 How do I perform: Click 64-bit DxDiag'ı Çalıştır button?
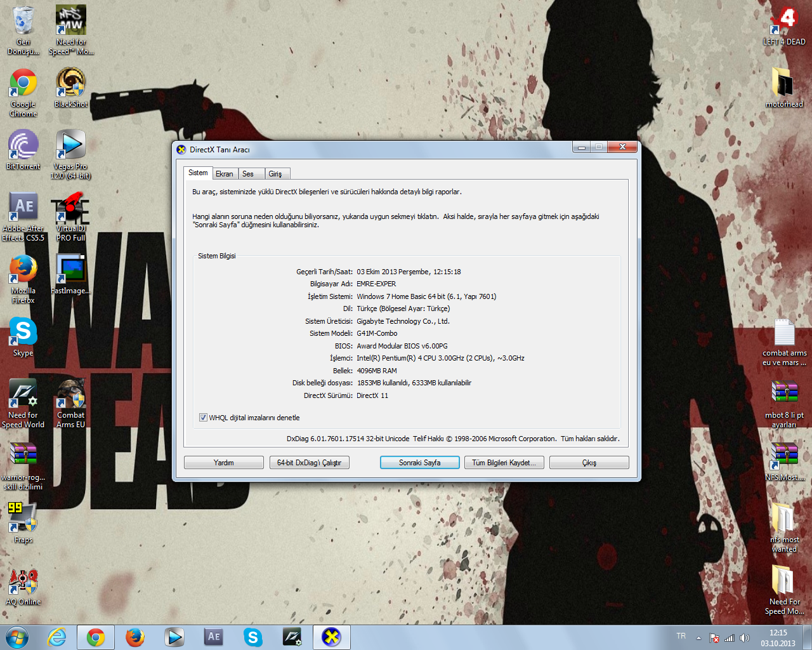(x=309, y=463)
